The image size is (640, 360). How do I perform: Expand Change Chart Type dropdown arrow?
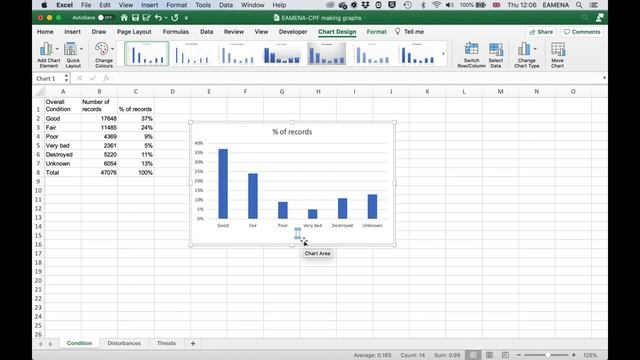click(x=535, y=49)
